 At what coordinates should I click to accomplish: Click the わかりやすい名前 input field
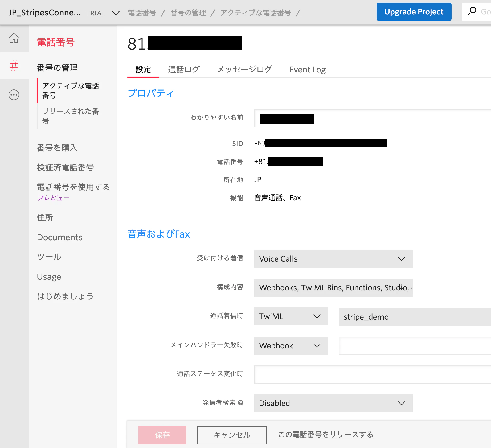373,118
